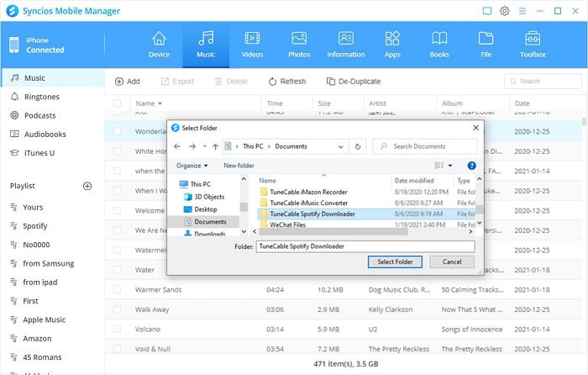Viewport: 588px width, 375px height.
Task: Click the Select Folder button
Action: [395, 261]
